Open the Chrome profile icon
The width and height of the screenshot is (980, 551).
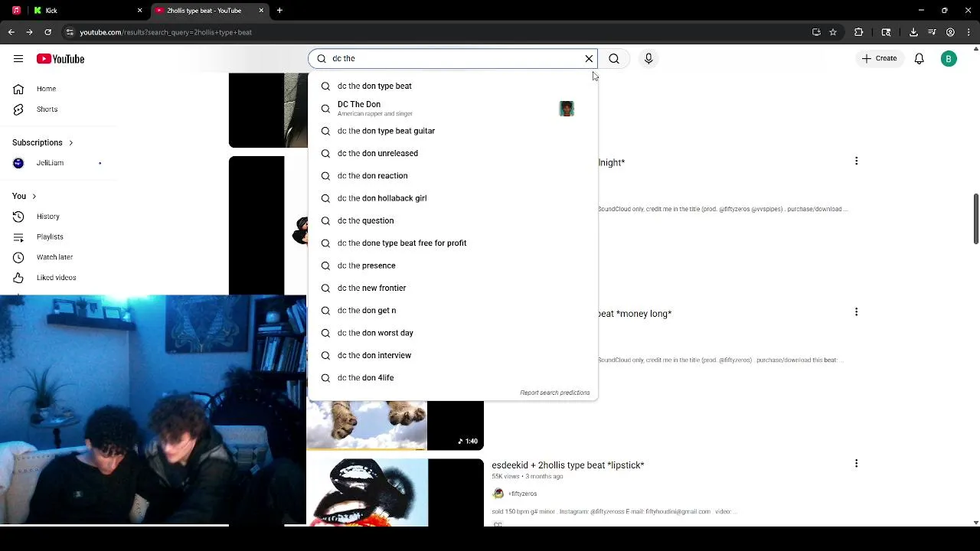coord(950,32)
